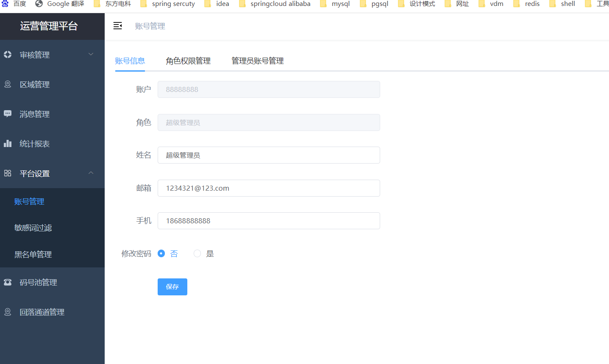Open the mysql bookmark folder
The image size is (609, 364).
335,4
